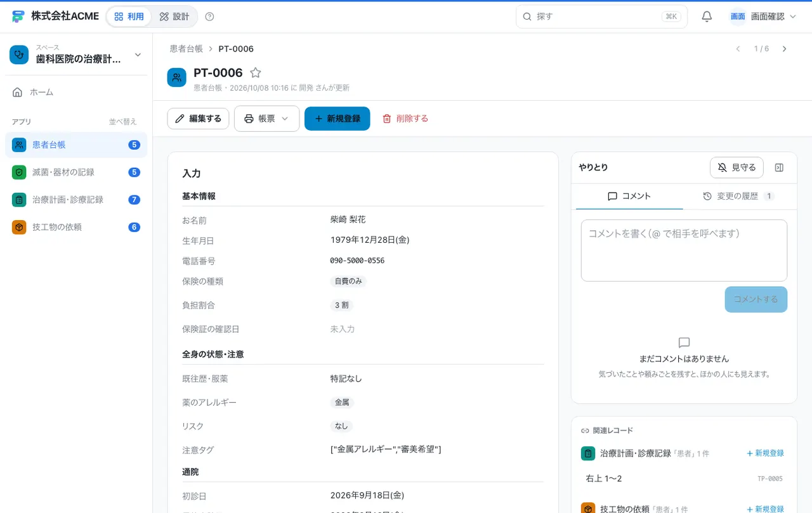812x513 pixels.
Task: Click the 滅菌・器材の記録 shield icon
Action: click(19, 172)
